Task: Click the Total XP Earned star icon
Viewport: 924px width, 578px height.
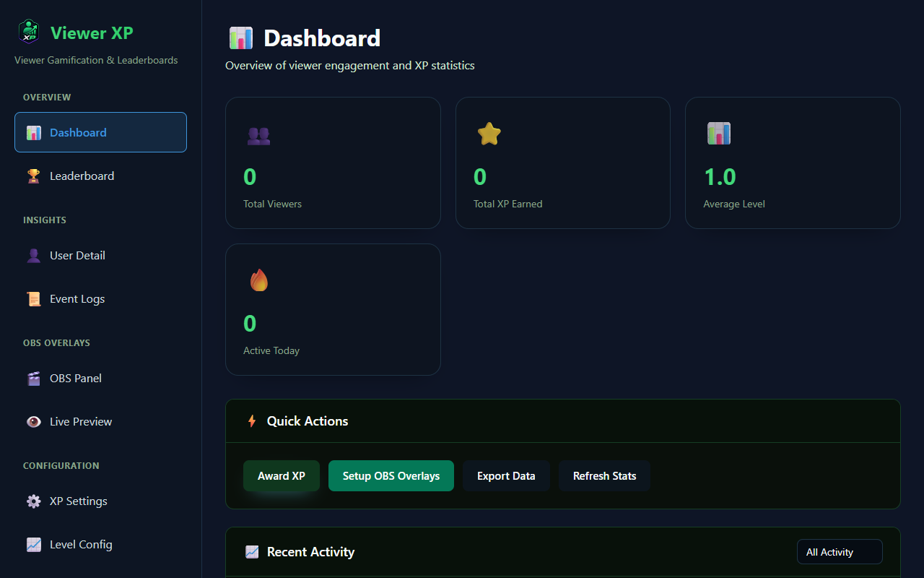Action: click(x=489, y=134)
